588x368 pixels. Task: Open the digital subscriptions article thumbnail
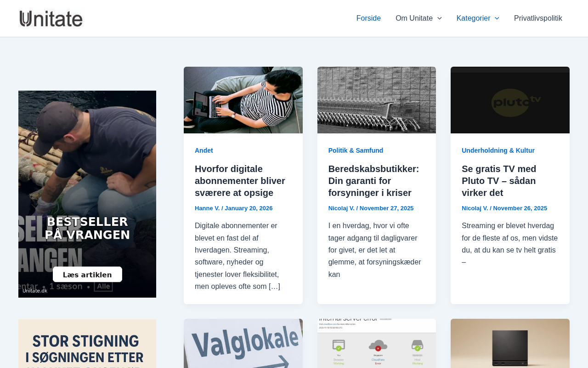click(x=243, y=100)
